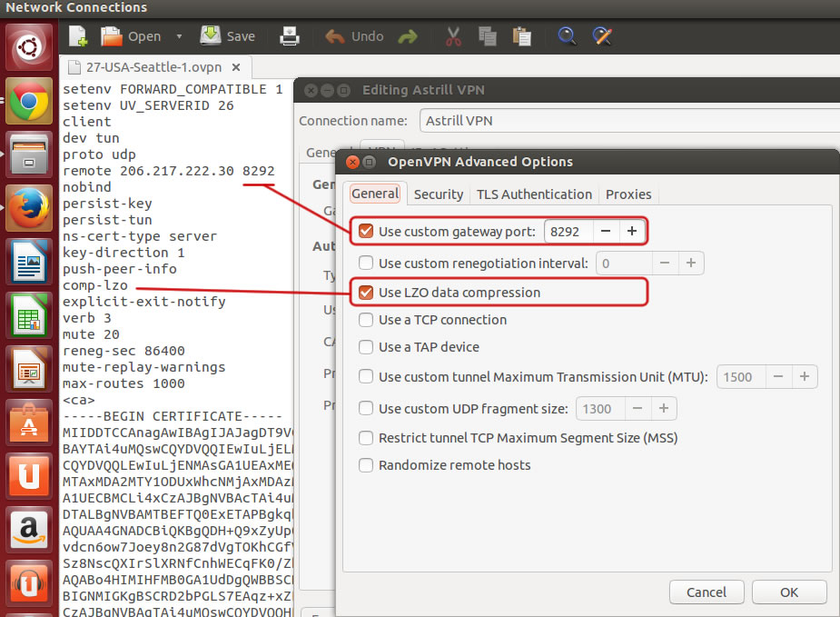Click the renegotiation interval value field

624,264
